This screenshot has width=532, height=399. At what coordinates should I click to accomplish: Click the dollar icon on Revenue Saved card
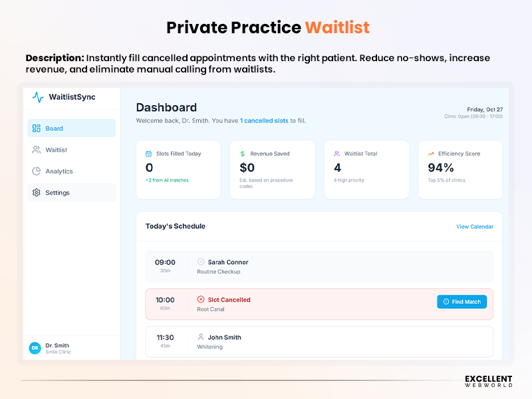[242, 153]
